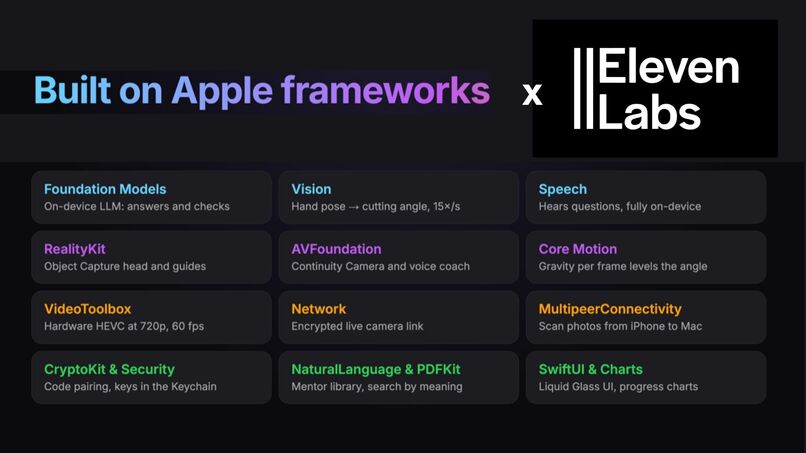This screenshot has width=806, height=453.
Task: Click the 'x' between heading and logo
Action: click(532, 95)
